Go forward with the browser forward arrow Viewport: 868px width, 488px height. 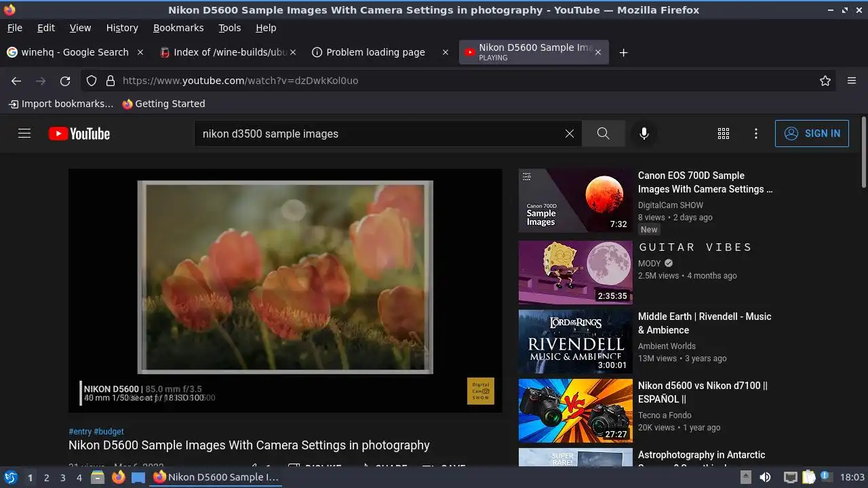tap(41, 81)
